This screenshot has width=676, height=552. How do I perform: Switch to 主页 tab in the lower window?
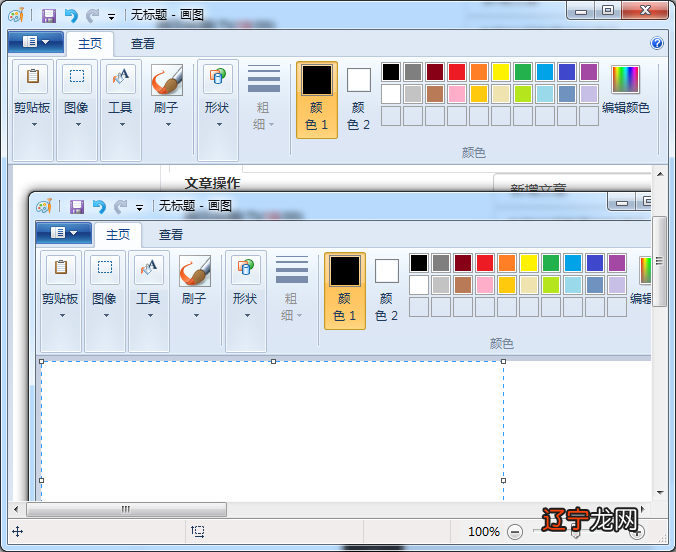(x=118, y=234)
